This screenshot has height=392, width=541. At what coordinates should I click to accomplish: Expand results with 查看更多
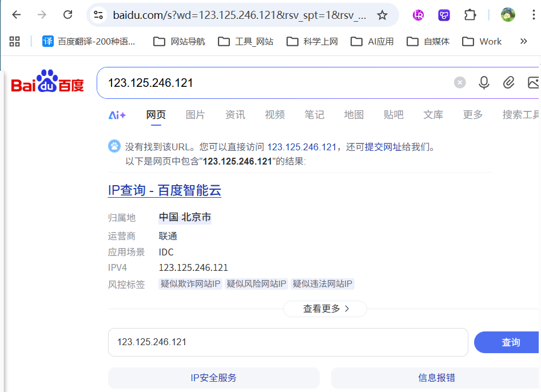coord(325,309)
